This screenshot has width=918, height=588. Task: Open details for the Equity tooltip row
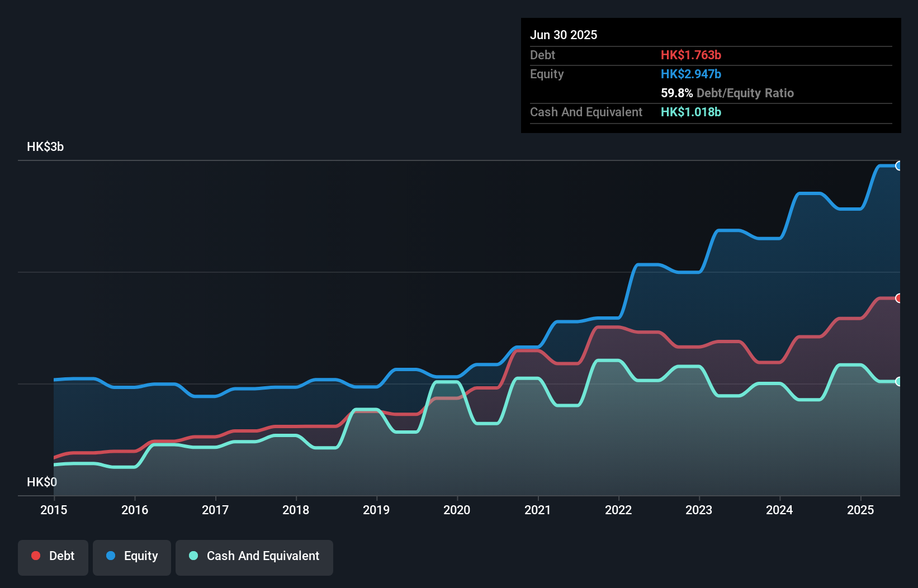[x=547, y=74]
